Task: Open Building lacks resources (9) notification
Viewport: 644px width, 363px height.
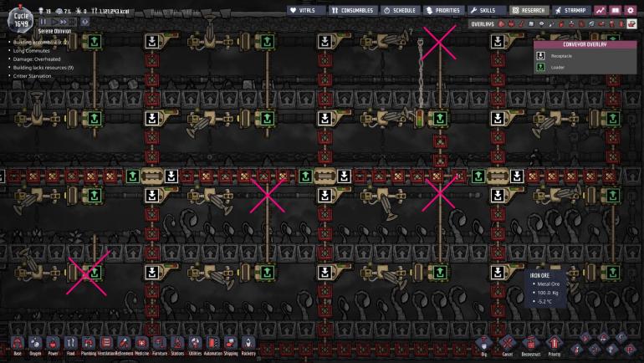Action: 43,68
